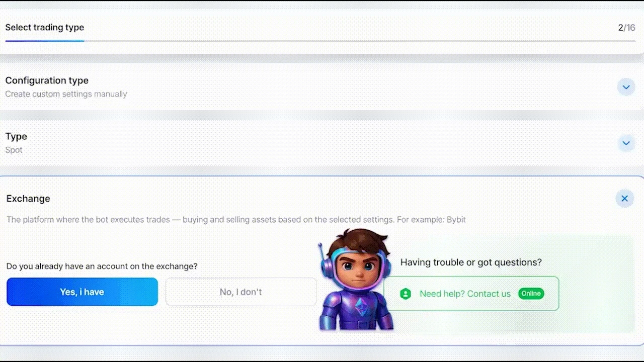Click the chevron icon beside Configuration type
The height and width of the screenshot is (362, 644).
point(626,87)
